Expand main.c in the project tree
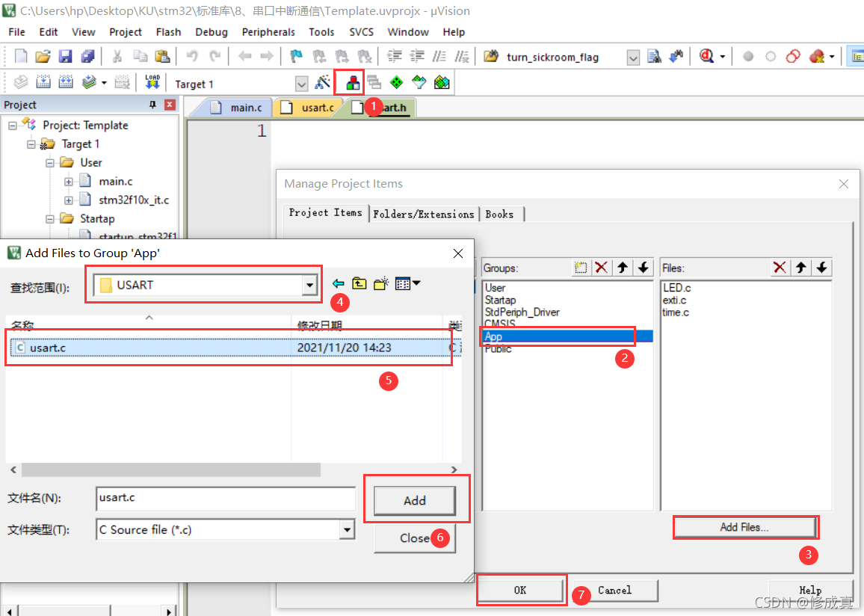Screen dimensions: 864x616 (x=68, y=182)
